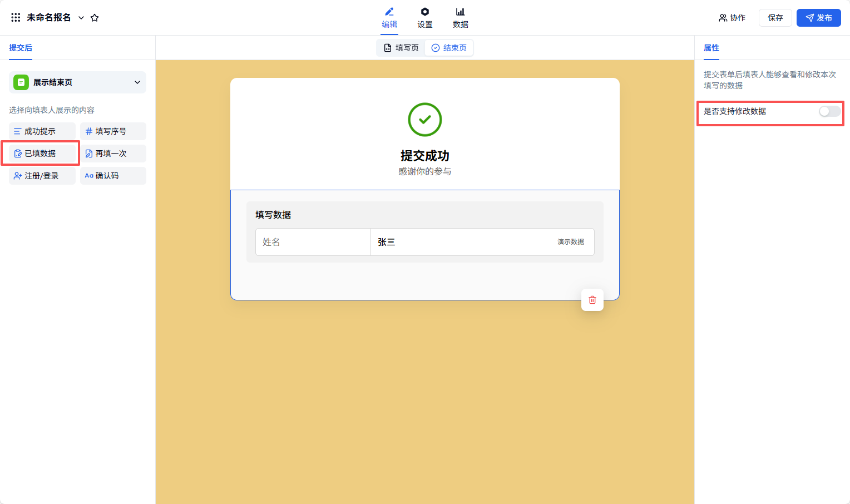Image resolution: width=850 pixels, height=504 pixels.
Task: Add the 填写序号 component
Action: (x=113, y=131)
